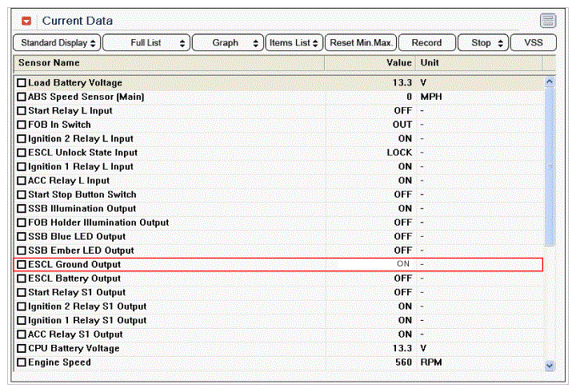Check the Ignition 2 Relay S1 Output checkbox
Viewport: 576px width, 392px height.
22,306
